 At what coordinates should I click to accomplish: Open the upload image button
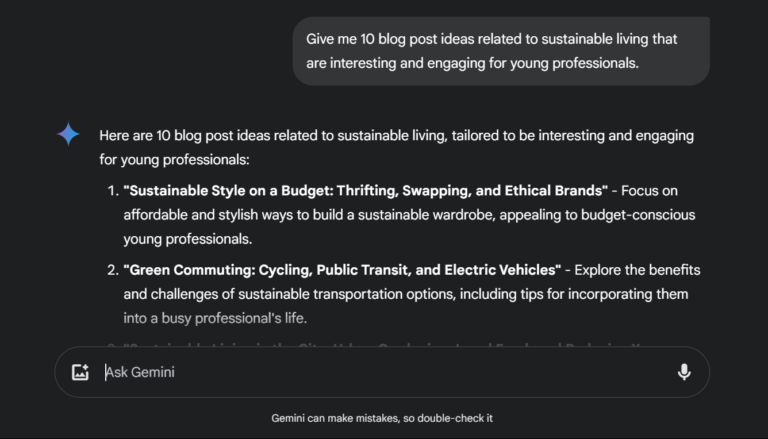[x=81, y=372]
